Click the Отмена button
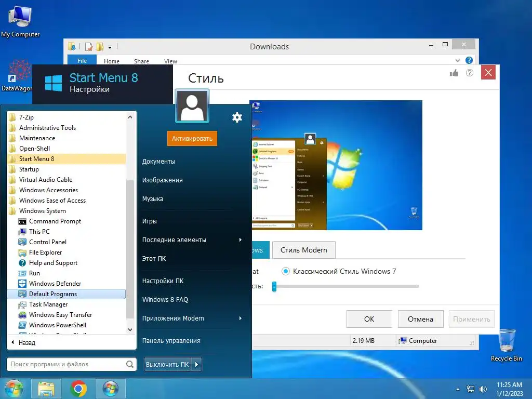Screen dimensions: 532x399 tap(420, 319)
